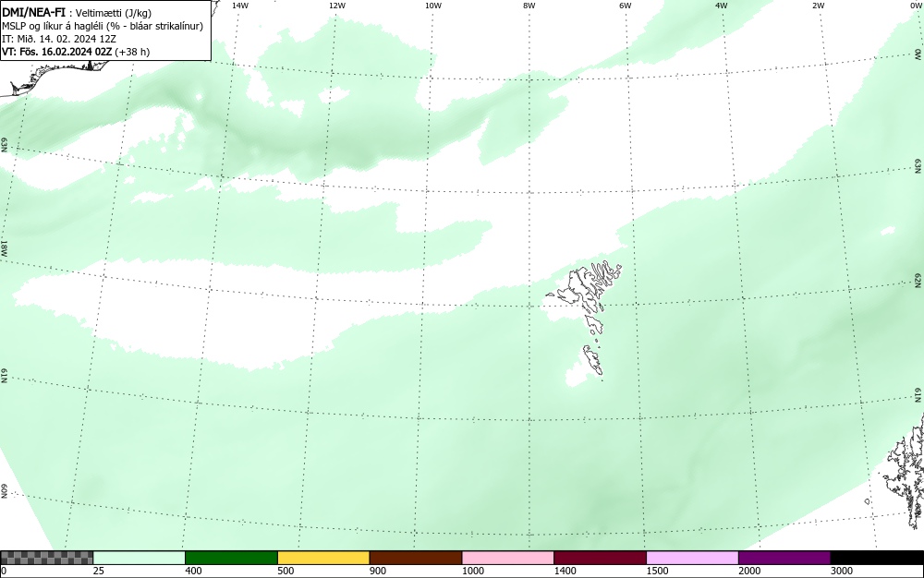This screenshot has height=578, width=924.
Task: Click the "DMI/NEA-FI" title text
Action: [33, 13]
